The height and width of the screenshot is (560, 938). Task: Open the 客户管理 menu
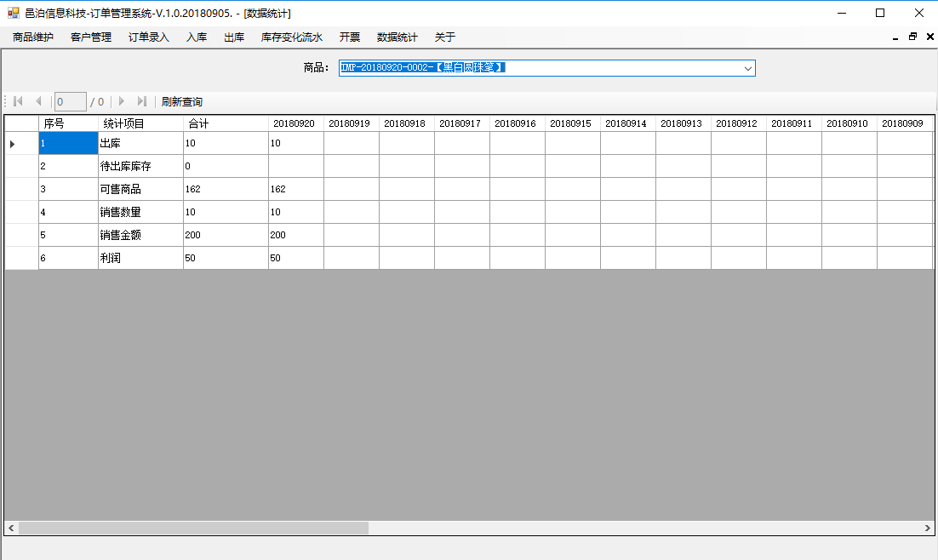coord(91,37)
